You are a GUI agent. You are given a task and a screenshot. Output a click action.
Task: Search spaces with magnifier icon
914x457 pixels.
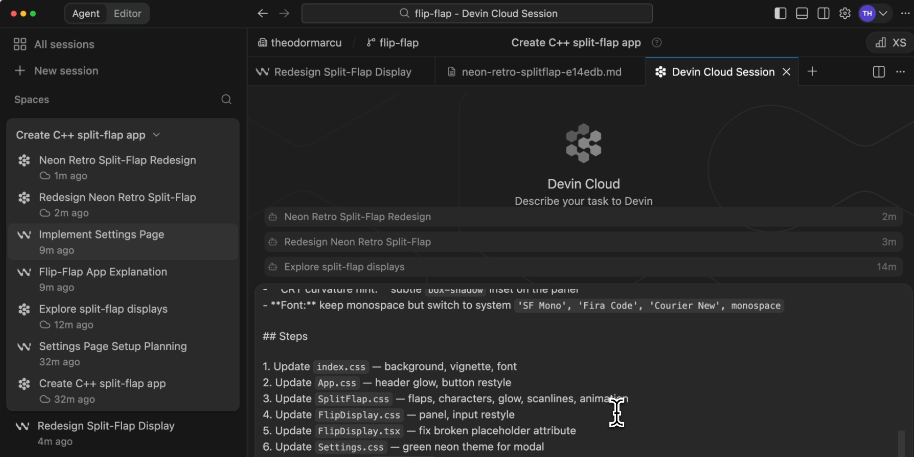pyautogui.click(x=227, y=100)
